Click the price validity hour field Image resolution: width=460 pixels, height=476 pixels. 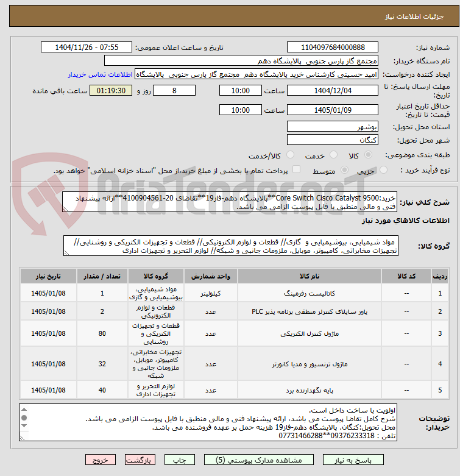[240, 110]
